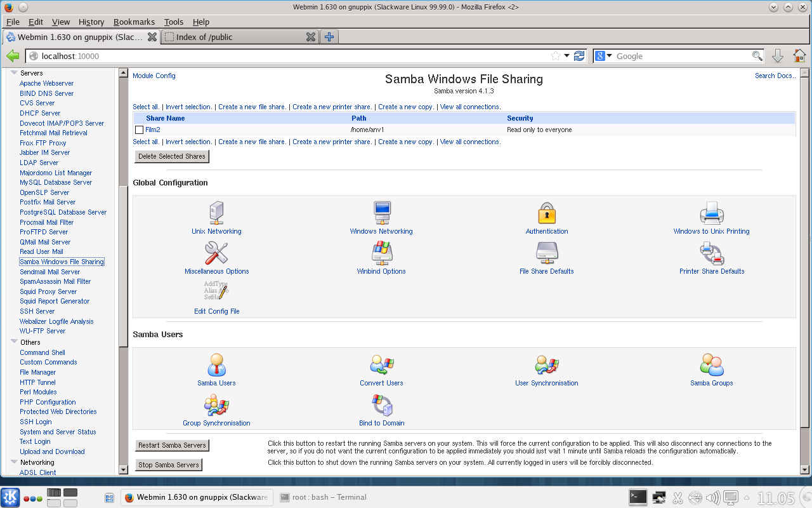
Task: Open the Edit Config File icon
Action: tap(216, 292)
